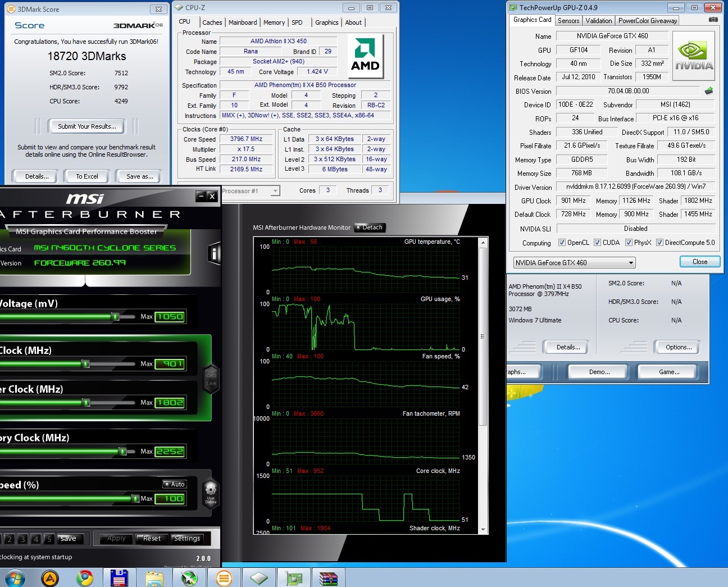Click the AMD logo in CPU-Z
The width and height of the screenshot is (728, 587).
[x=365, y=56]
